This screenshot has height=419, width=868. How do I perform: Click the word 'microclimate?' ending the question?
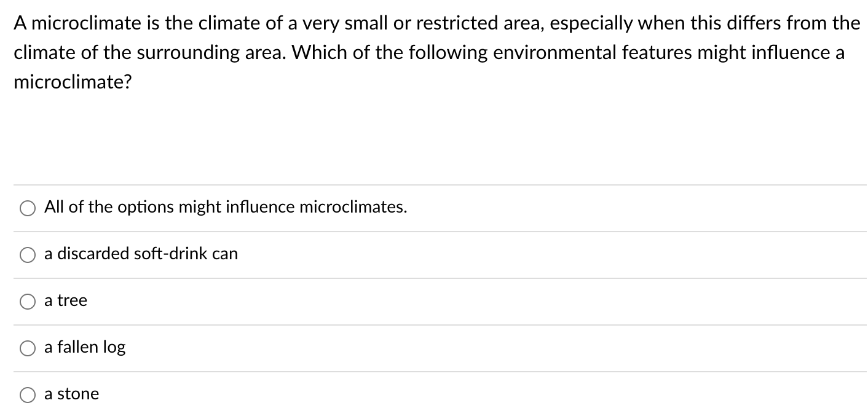[x=73, y=82]
